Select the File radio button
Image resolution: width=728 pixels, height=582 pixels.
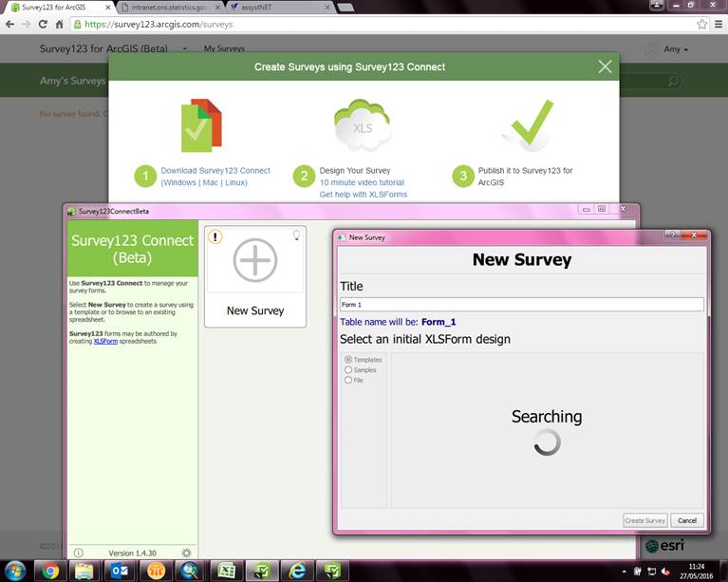[x=348, y=380]
